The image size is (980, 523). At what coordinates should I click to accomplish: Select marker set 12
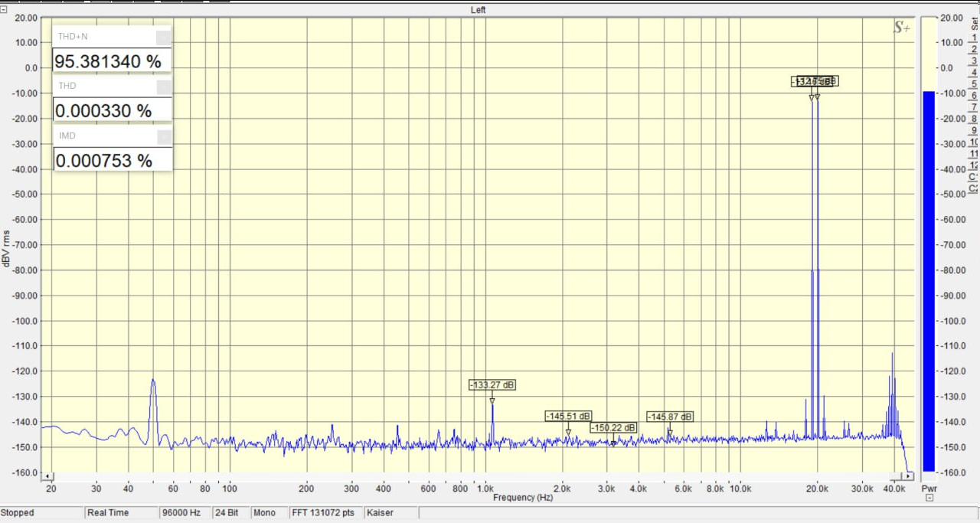(974, 165)
